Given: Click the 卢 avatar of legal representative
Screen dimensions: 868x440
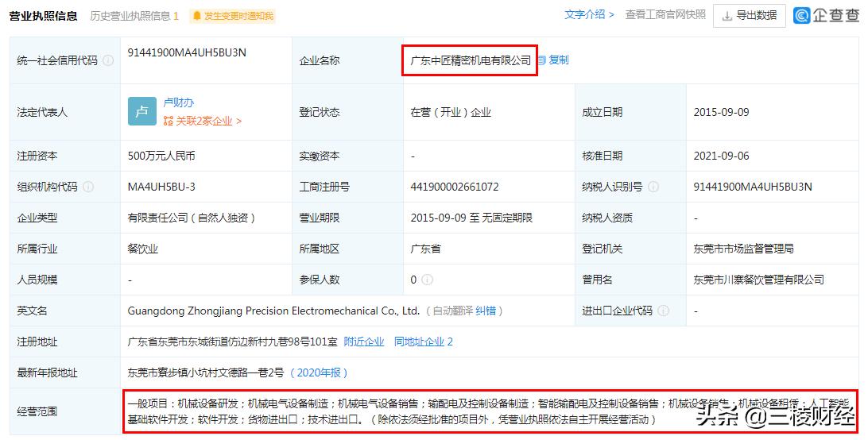Looking at the screenshot, I should tap(142, 111).
